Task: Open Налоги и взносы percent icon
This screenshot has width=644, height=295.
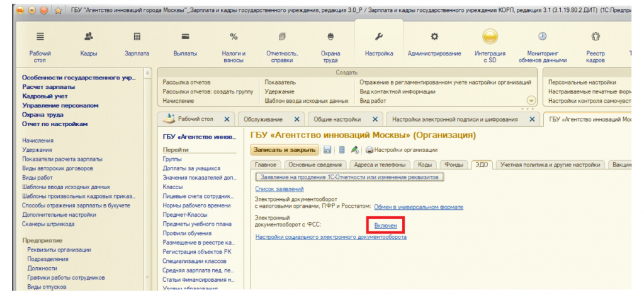Action: [x=234, y=38]
